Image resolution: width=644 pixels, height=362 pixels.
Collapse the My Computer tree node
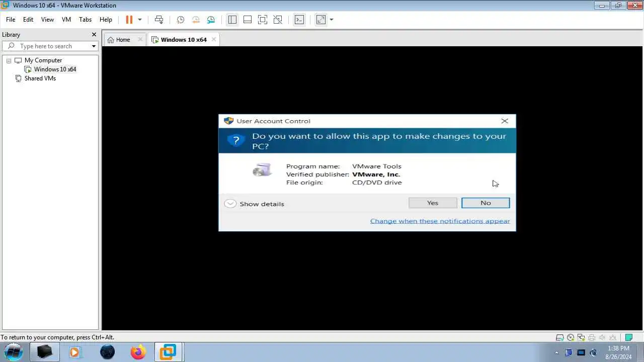(9, 60)
